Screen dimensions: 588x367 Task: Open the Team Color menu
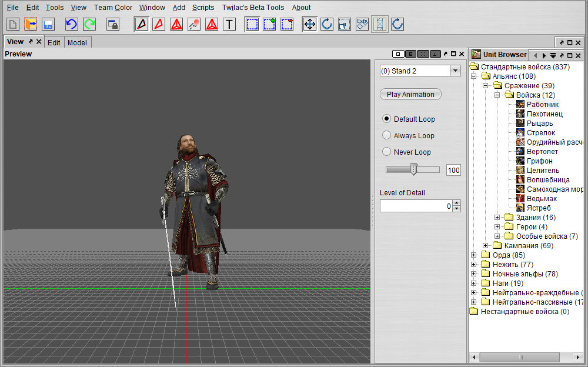(113, 8)
